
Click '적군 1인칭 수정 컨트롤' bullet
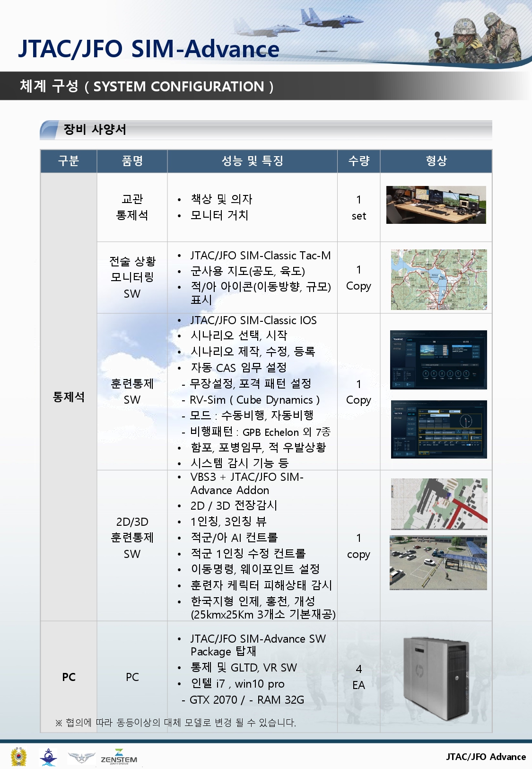[x=248, y=553]
